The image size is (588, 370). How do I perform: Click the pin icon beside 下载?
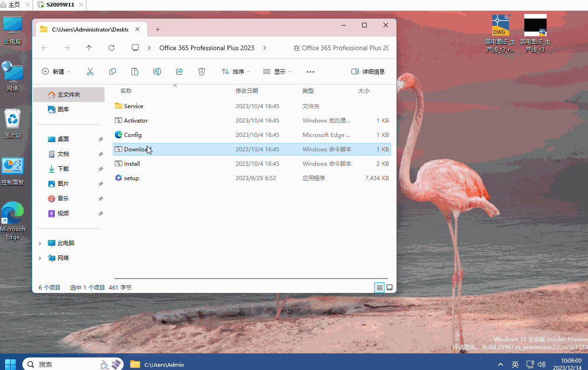coord(100,169)
